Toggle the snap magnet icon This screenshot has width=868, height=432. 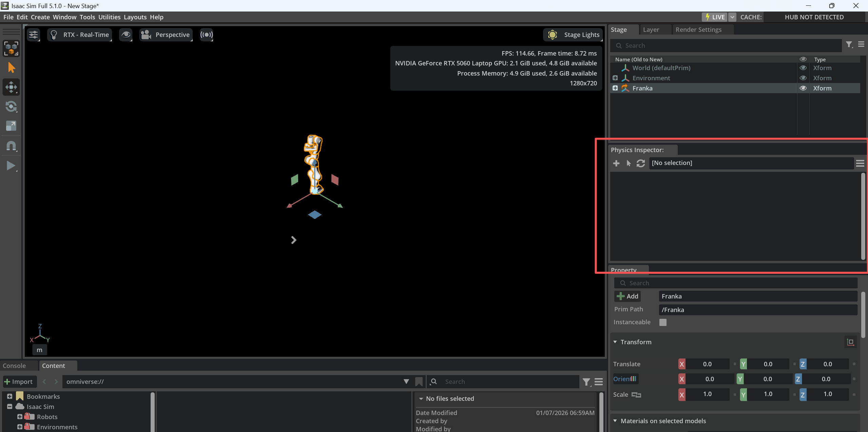click(11, 146)
